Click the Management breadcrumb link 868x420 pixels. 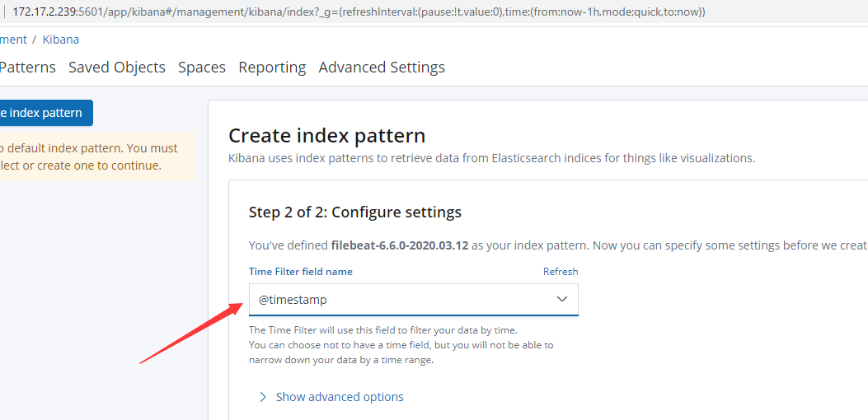click(x=13, y=40)
